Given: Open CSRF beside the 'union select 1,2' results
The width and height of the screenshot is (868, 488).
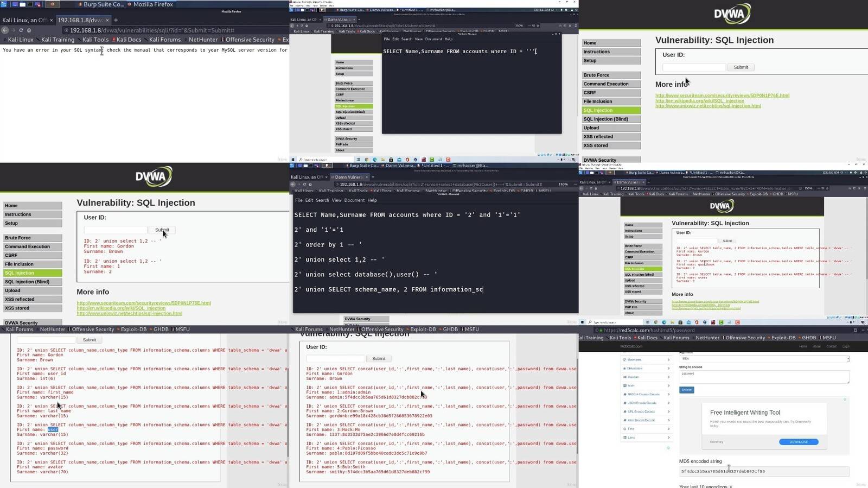Looking at the screenshot, I should [33, 255].
